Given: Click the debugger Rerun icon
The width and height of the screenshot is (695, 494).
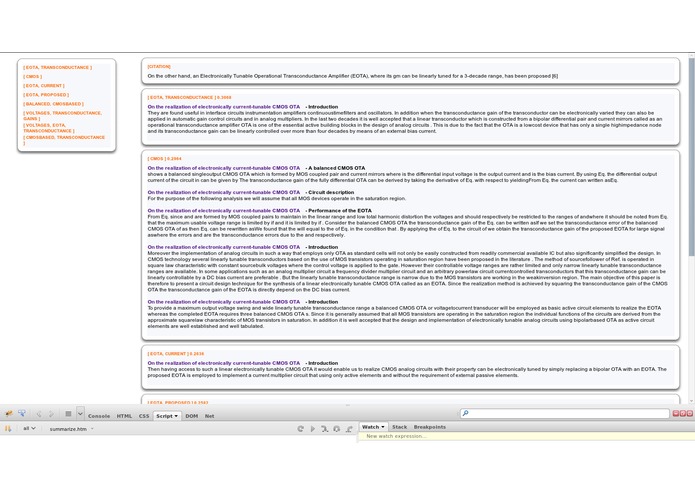Looking at the screenshot, I should (x=301, y=429).
